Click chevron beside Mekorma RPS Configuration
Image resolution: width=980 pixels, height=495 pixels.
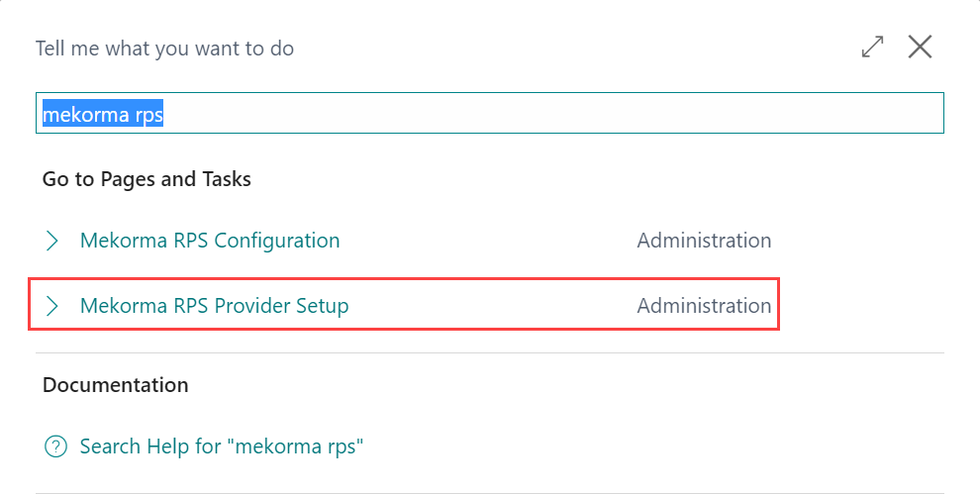click(x=52, y=241)
